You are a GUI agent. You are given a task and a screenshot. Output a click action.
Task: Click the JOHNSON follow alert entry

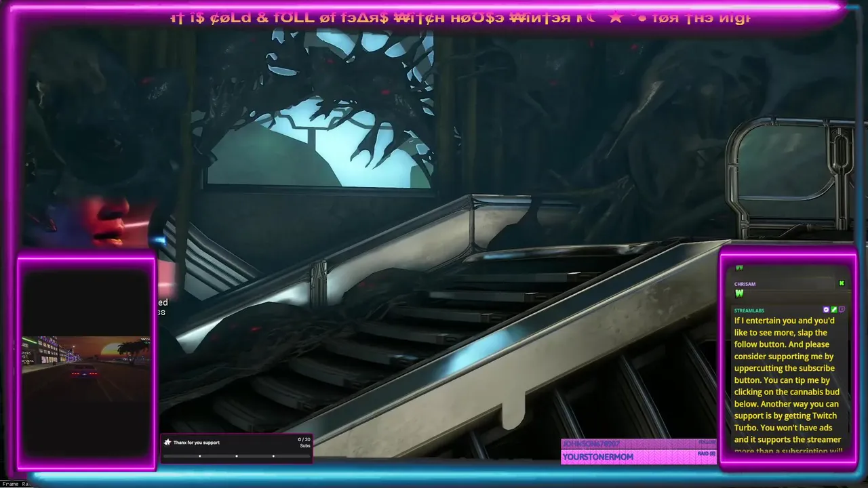coord(639,443)
